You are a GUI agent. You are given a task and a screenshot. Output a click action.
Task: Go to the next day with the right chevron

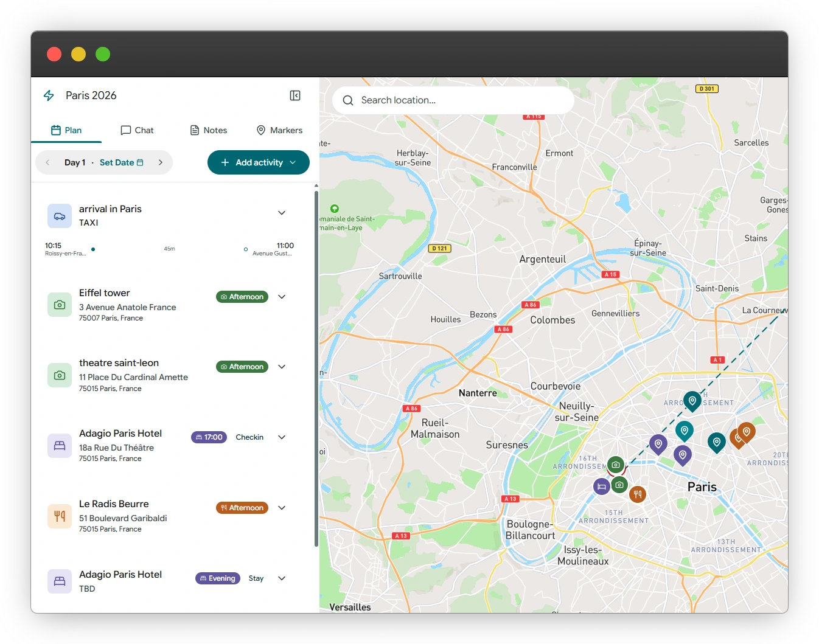click(161, 162)
